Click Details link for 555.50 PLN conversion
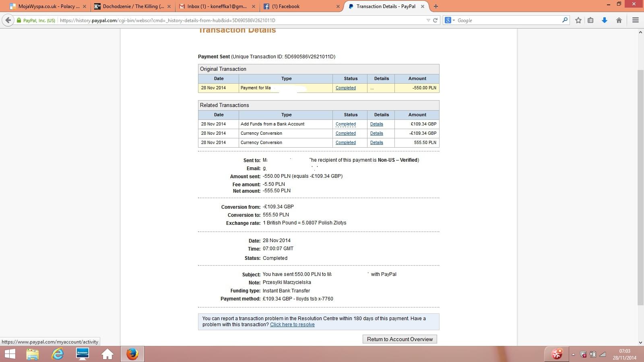The width and height of the screenshot is (644, 362). (377, 143)
